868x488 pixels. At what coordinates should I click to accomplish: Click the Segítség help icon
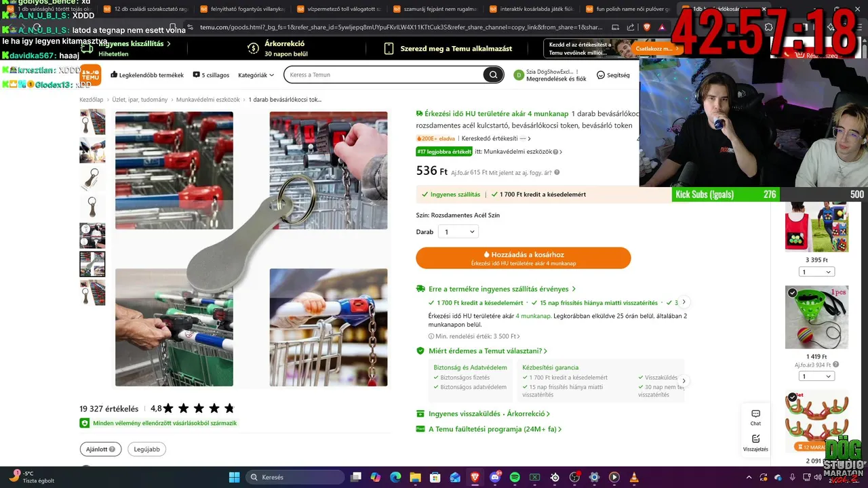coord(601,75)
